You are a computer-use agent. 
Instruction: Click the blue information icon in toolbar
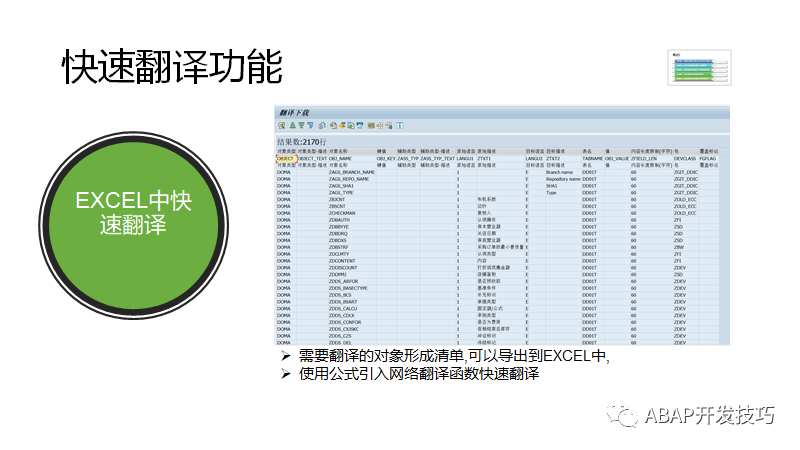(399, 125)
